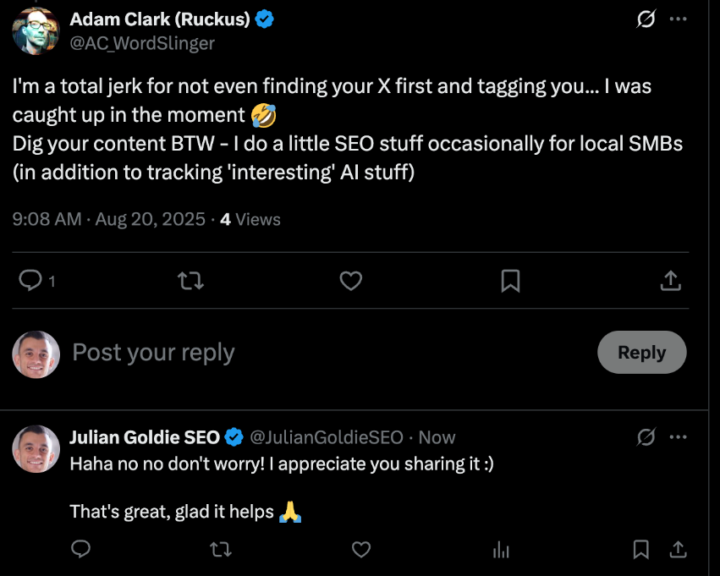This screenshot has width=720, height=576.
Task: Like Adam Clark's post
Action: click(350, 281)
